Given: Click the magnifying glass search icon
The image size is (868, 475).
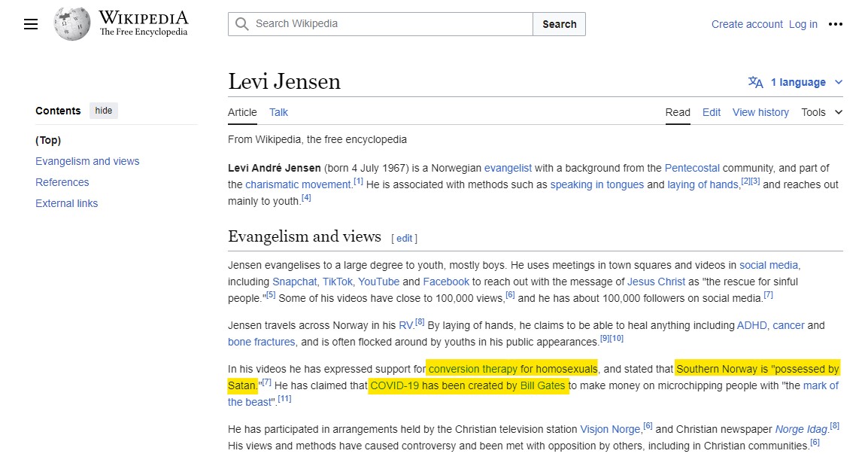Looking at the screenshot, I should [242, 24].
